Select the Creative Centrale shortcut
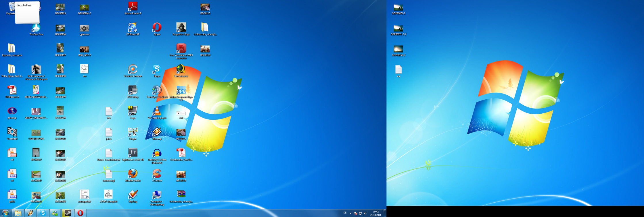 (133, 71)
